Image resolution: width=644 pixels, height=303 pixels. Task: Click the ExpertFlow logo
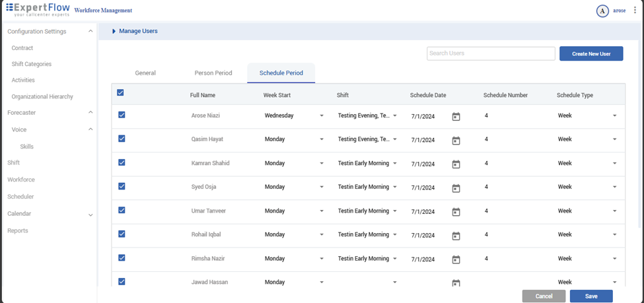38,10
